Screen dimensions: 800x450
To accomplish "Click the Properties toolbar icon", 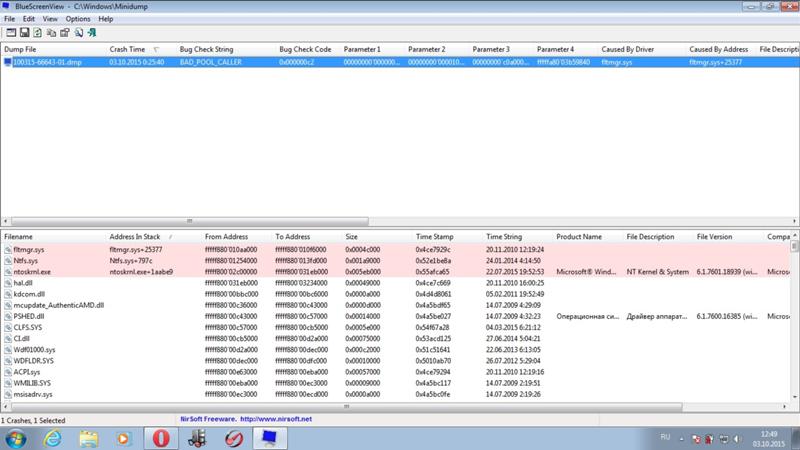I will [x=65, y=33].
